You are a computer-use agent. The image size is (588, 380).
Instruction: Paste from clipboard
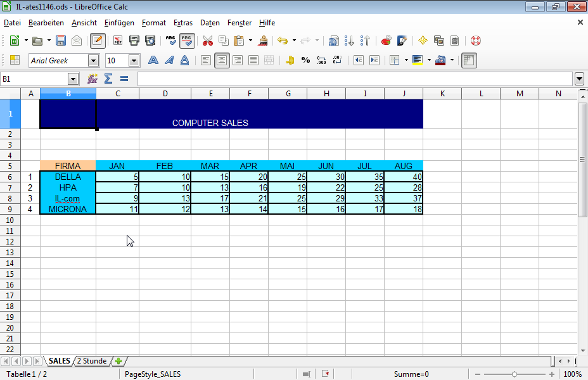(239, 41)
